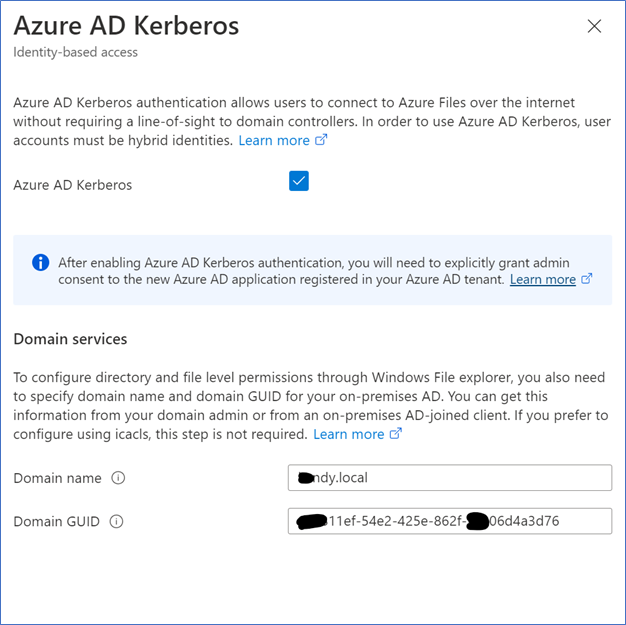Show the Domain GUID info tooltip icon
The height and width of the screenshot is (625, 626).
(x=117, y=521)
